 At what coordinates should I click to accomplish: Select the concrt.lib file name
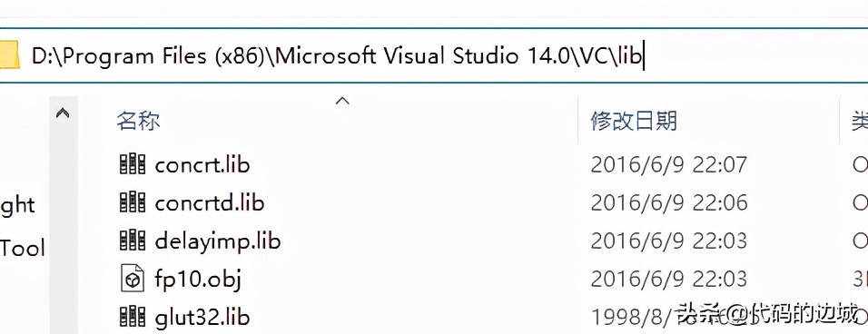(202, 165)
